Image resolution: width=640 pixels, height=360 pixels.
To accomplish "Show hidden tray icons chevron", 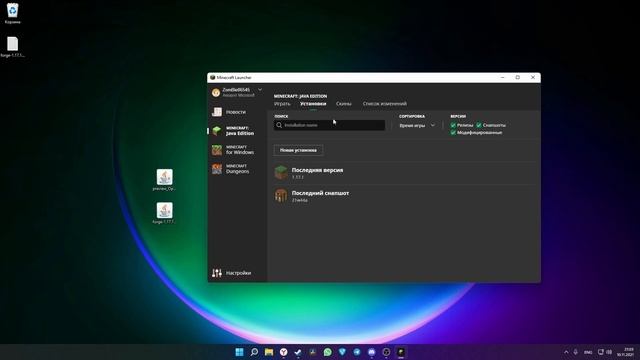I will 566,352.
